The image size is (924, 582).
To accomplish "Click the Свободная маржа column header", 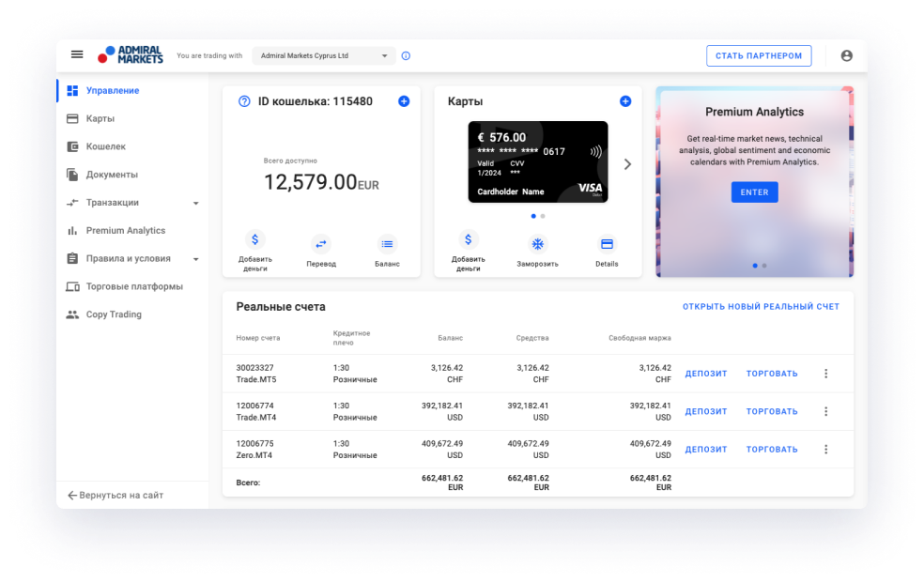I will [x=639, y=338].
